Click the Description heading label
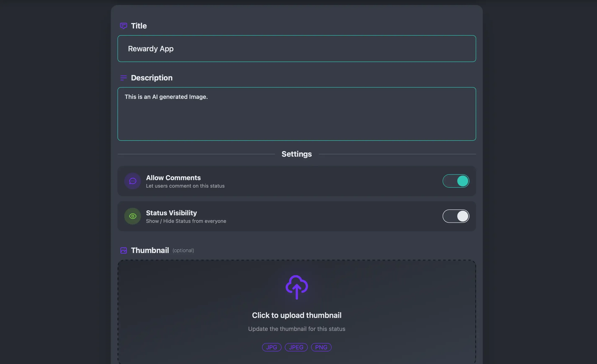This screenshot has width=597, height=364. [152, 78]
